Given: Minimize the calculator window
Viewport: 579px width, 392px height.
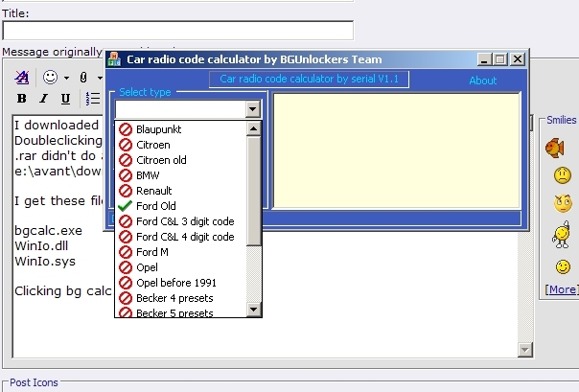Looking at the screenshot, I should point(484,59).
